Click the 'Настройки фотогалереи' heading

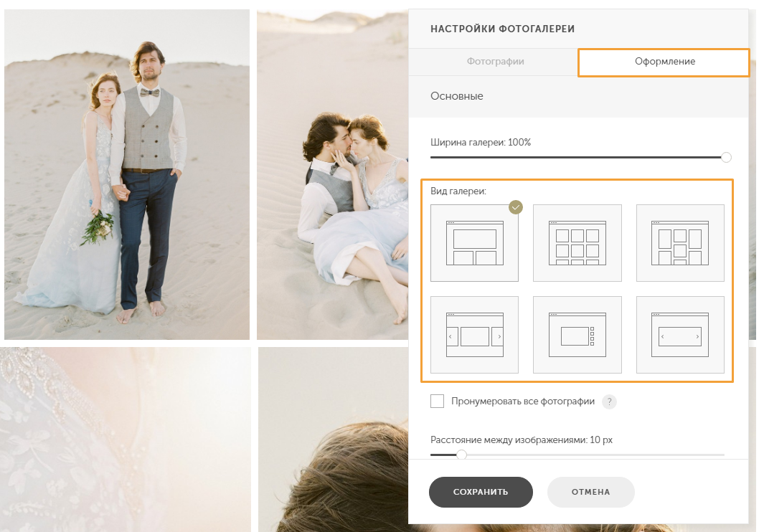pos(502,29)
